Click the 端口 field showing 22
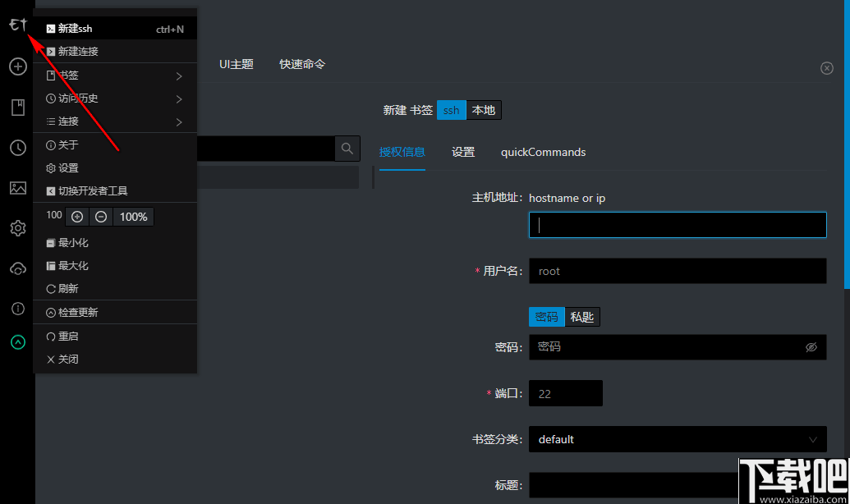 565,393
